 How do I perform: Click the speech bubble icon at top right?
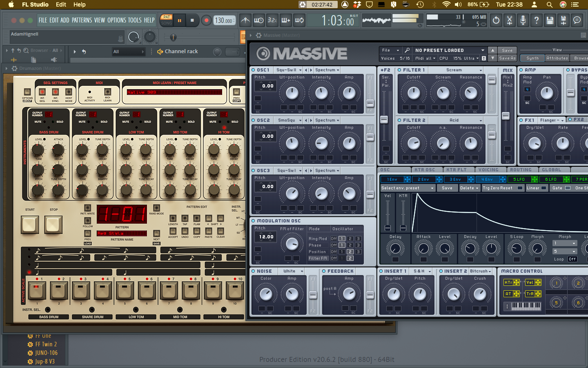[577, 20]
